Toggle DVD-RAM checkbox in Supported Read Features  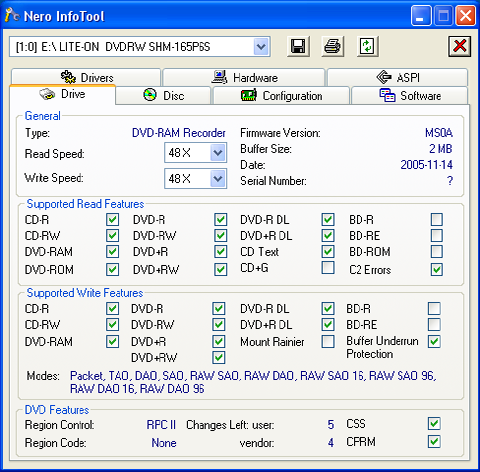click(112, 251)
